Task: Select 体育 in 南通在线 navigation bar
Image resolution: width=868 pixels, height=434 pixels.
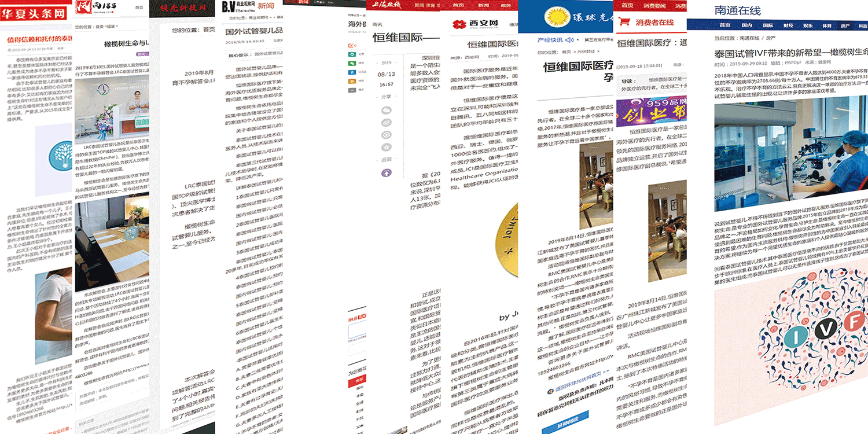Action: (827, 25)
